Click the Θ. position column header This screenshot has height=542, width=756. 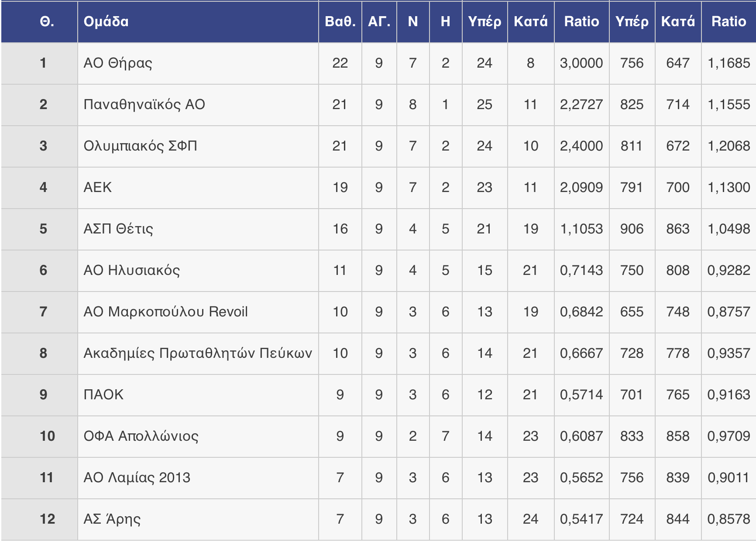pos(47,21)
